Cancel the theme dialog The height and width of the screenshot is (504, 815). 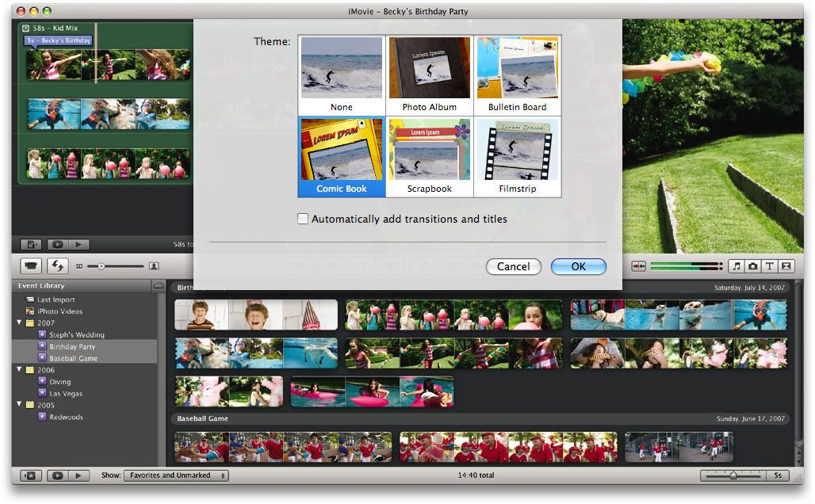pos(513,267)
